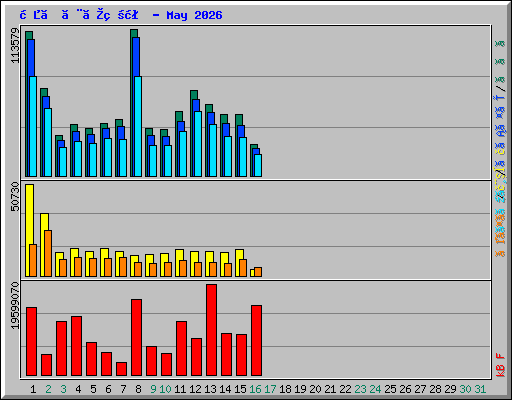Click the red KB F legend label
512x400 pixels.
pyautogui.click(x=500, y=365)
